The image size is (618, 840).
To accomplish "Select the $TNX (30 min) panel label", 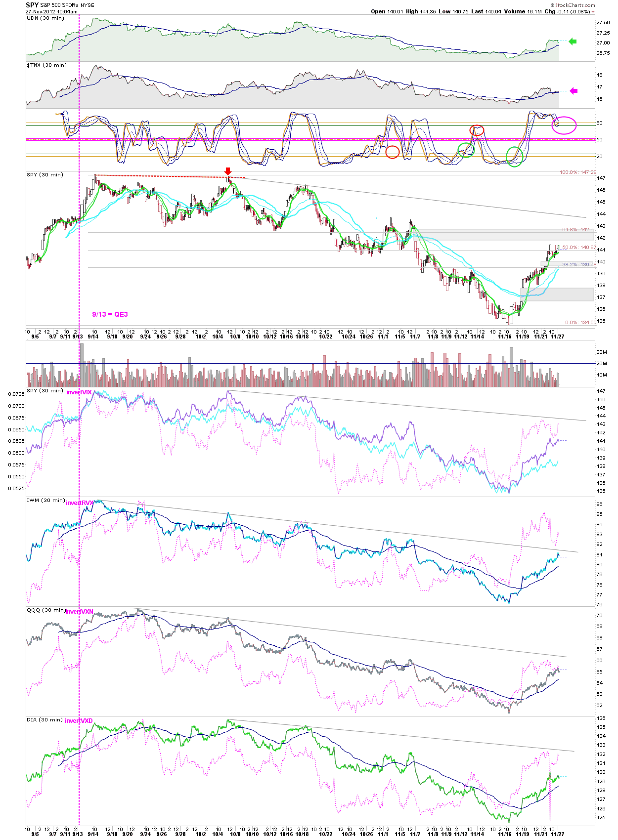I will point(46,65).
